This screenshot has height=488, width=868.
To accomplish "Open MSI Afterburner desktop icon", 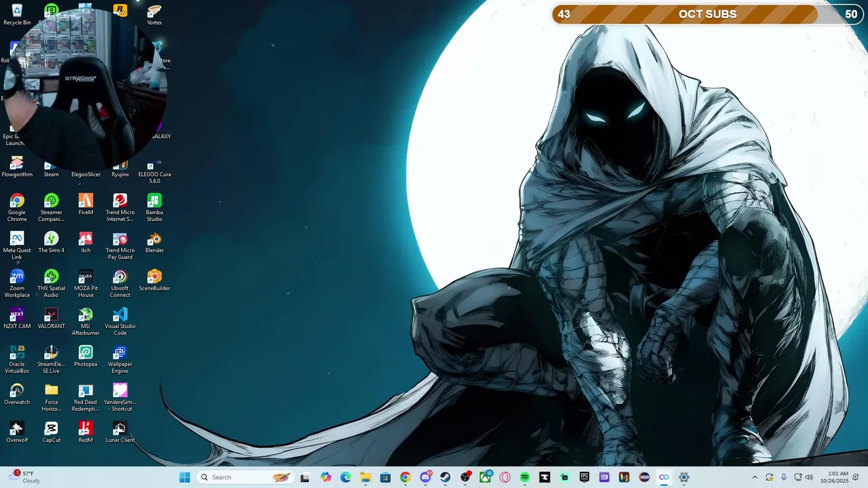I will point(85,321).
